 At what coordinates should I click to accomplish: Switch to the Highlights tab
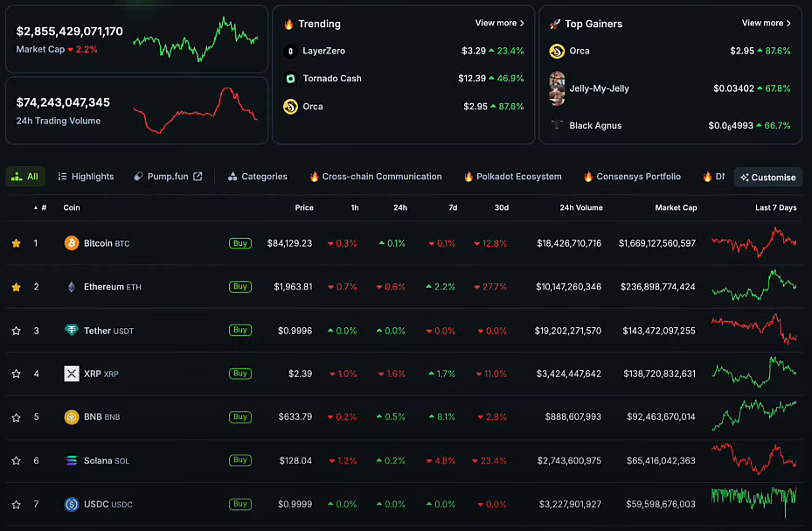86,177
